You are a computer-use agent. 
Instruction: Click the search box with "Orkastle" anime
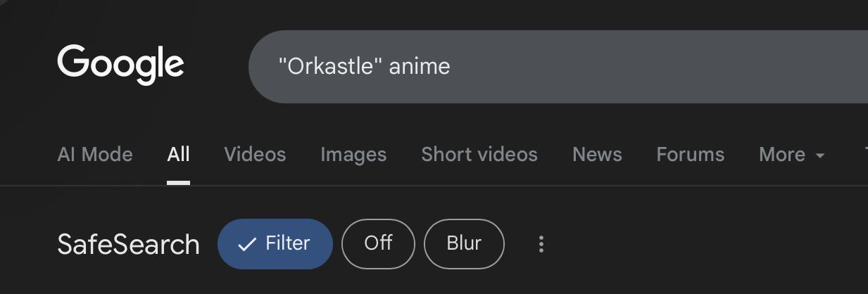[x=493, y=67]
